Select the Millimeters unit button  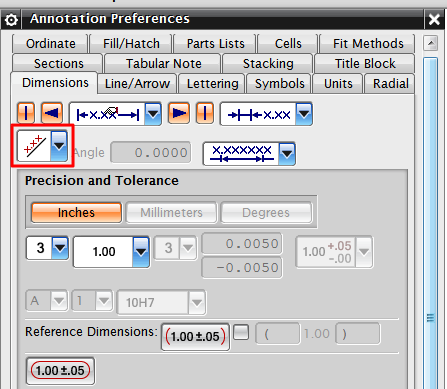point(171,212)
